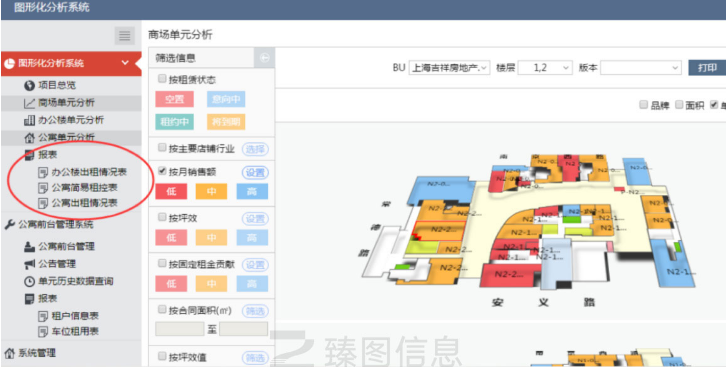The image size is (726, 367).
Task: Click the house icon for 系统管理
Action: pos(9,353)
